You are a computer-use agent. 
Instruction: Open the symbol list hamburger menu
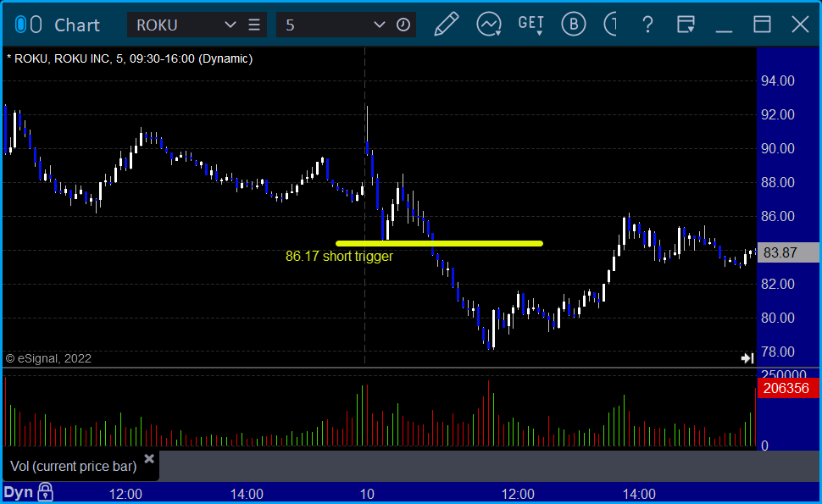coord(254,25)
